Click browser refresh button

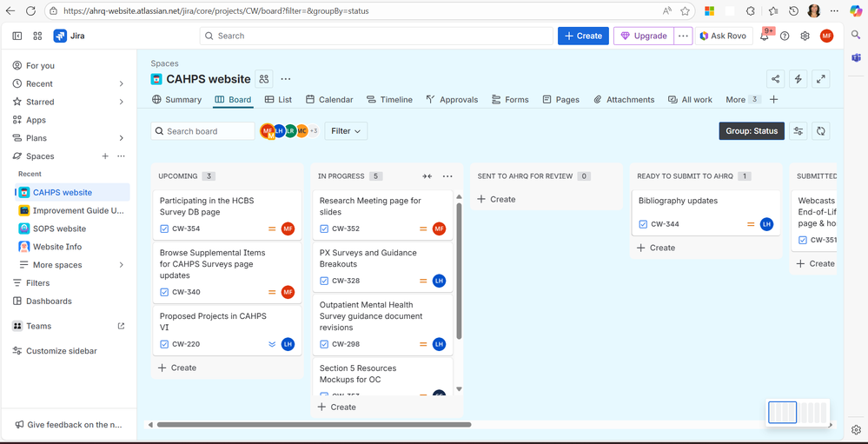pos(30,10)
